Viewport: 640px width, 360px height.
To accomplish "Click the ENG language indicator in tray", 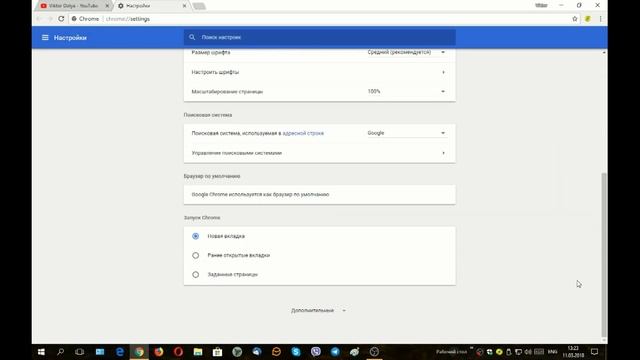I will [552, 352].
